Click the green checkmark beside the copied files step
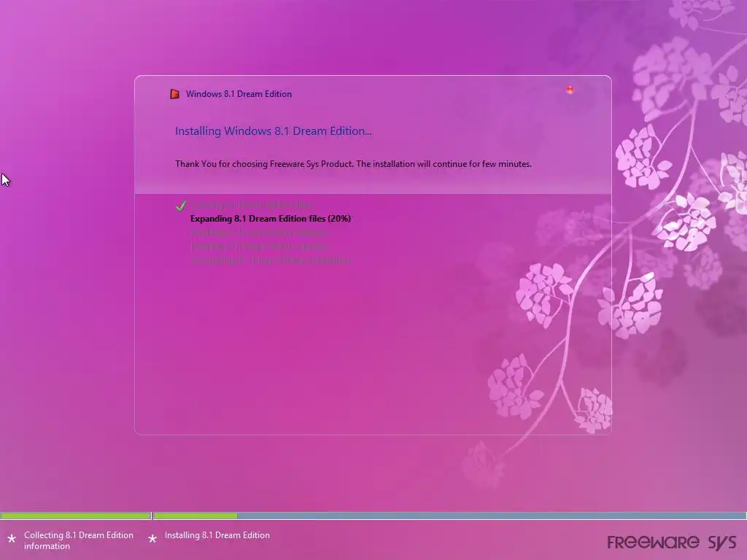The height and width of the screenshot is (560, 747). 181,206
